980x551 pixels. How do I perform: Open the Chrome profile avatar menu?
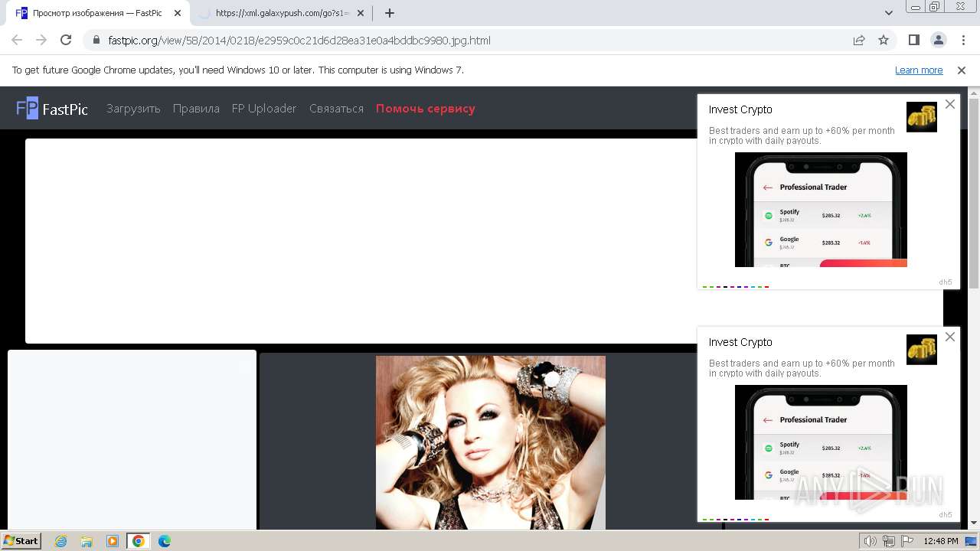point(938,41)
